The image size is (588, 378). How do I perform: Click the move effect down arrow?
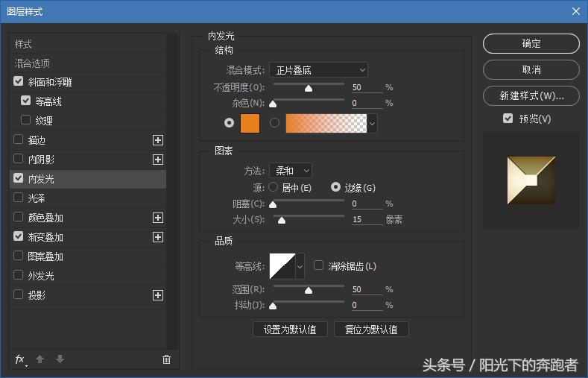pos(60,359)
